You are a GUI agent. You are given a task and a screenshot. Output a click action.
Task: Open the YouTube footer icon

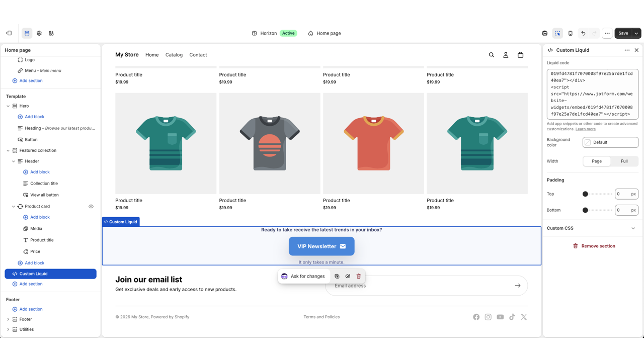click(x=500, y=317)
